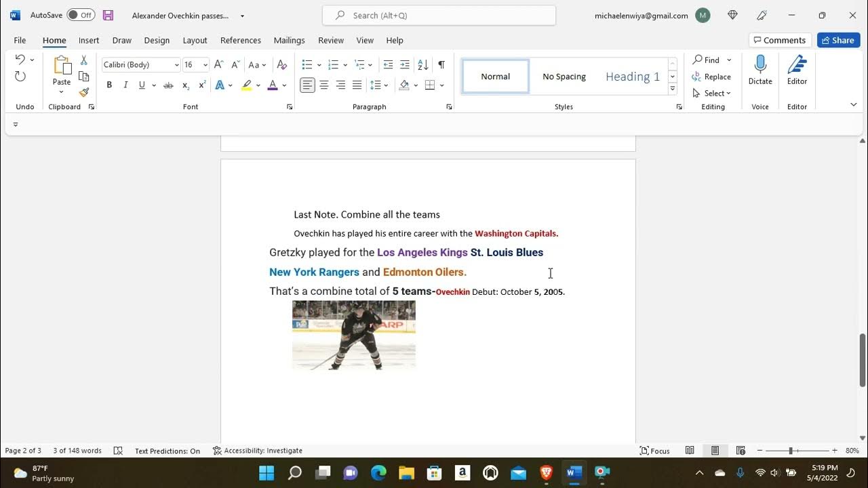
Task: Increase paragraph indent
Action: click(405, 64)
